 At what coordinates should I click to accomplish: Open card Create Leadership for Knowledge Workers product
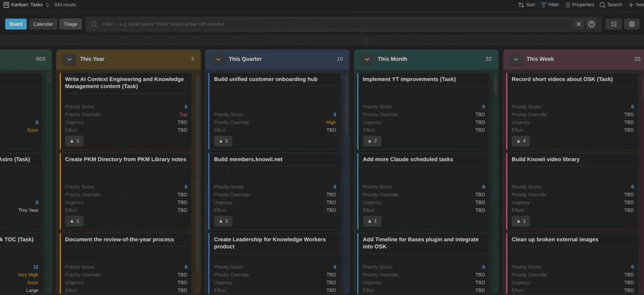pos(270,243)
